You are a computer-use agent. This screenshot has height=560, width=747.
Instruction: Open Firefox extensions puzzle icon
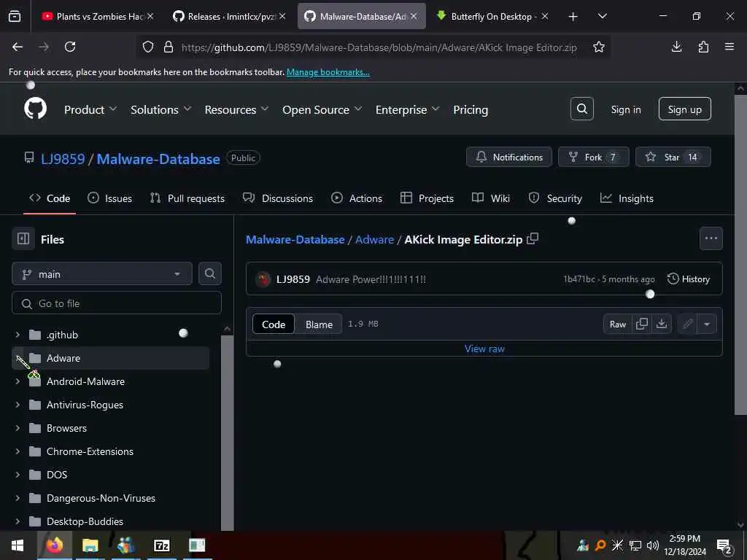pyautogui.click(x=703, y=47)
